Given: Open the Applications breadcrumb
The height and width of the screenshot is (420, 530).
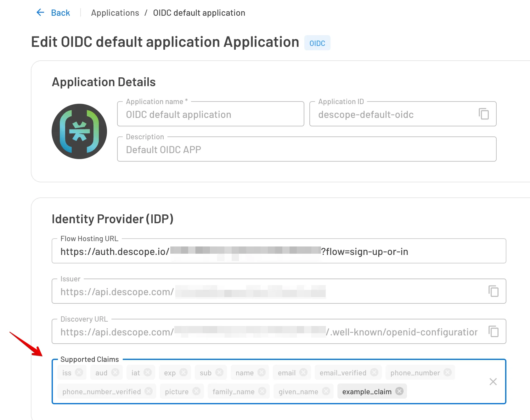Looking at the screenshot, I should (115, 13).
